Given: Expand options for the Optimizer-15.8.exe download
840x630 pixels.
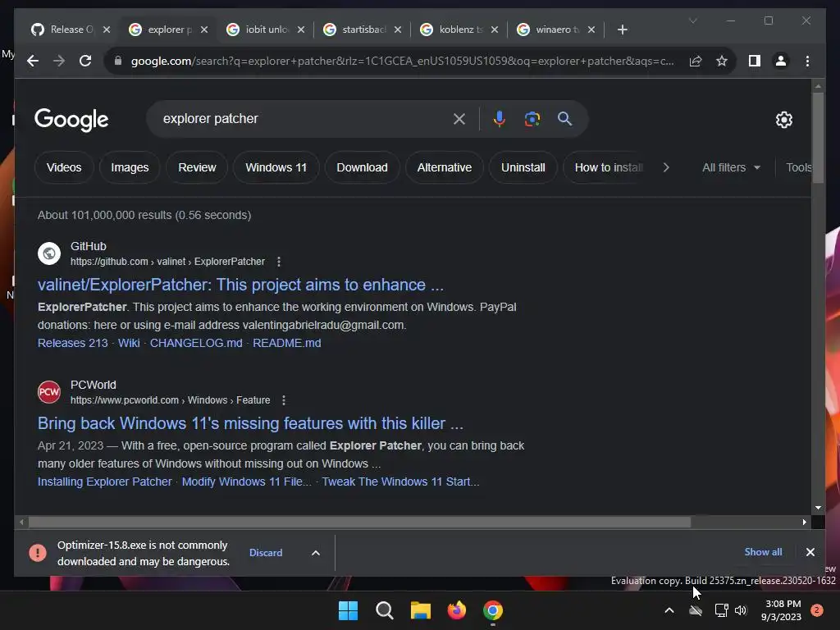Looking at the screenshot, I should pos(316,553).
